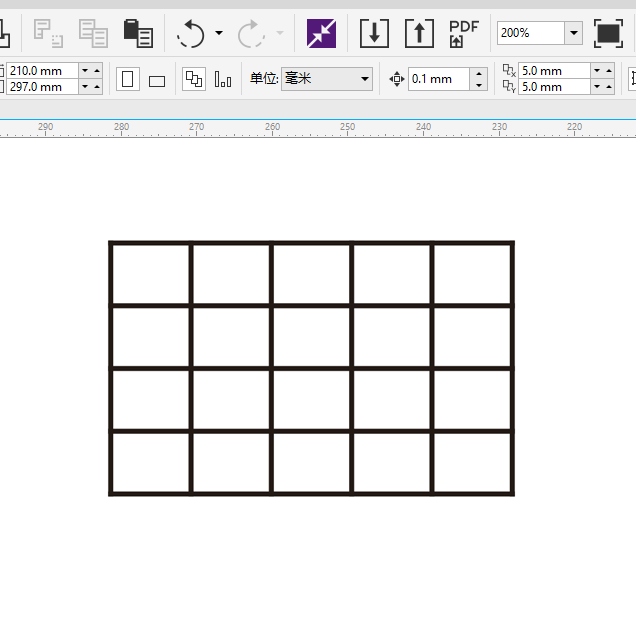Screen dimensions: 636x625
Task: Click the duplicate distance X icon
Action: coord(509,70)
